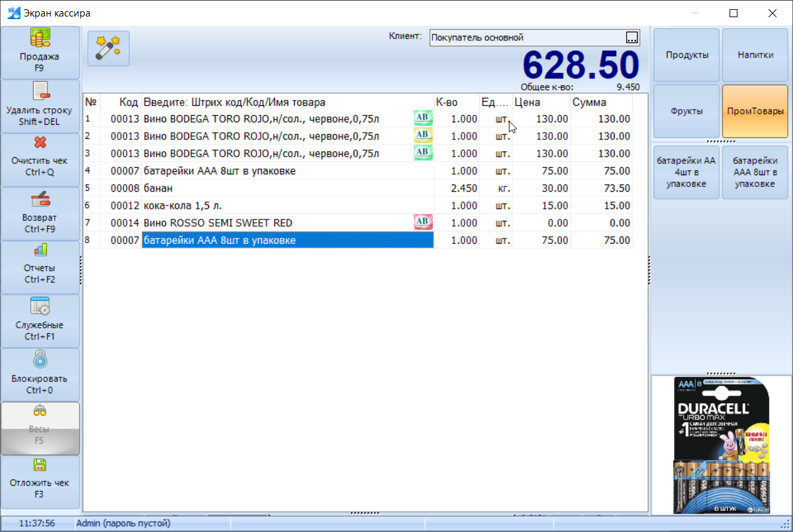Open Отчеты reports panel
793x532 pixels.
40,267
